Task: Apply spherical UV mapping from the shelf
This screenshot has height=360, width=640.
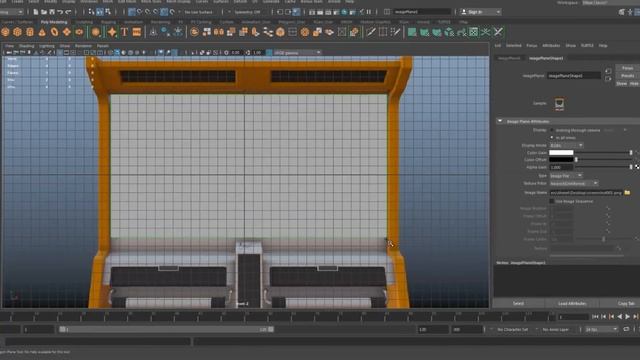Action: [x=437, y=32]
